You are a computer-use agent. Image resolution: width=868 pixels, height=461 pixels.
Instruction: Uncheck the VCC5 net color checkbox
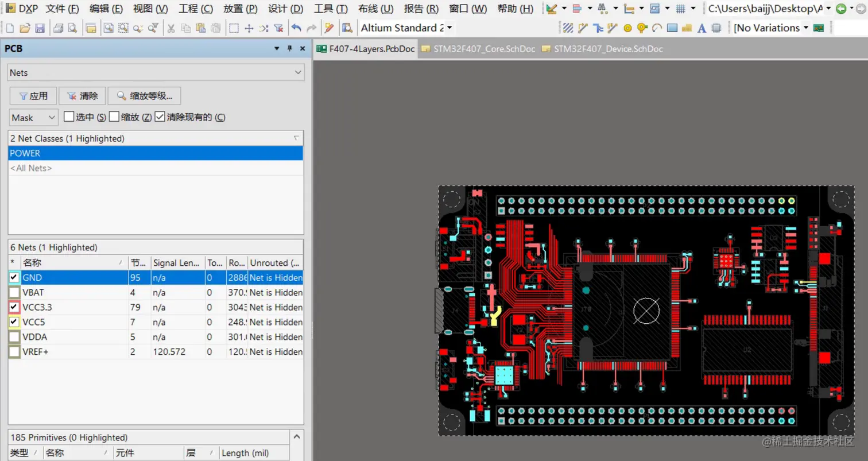[x=14, y=322]
